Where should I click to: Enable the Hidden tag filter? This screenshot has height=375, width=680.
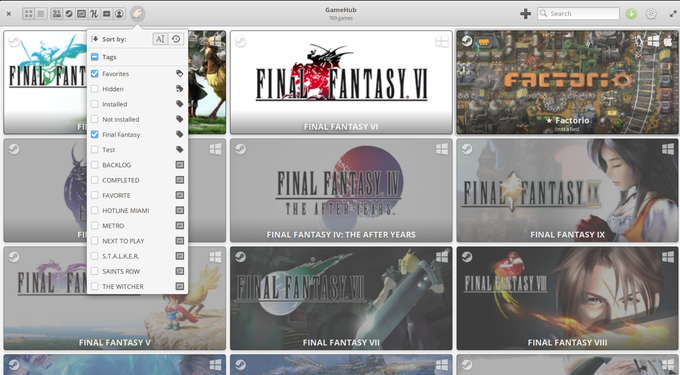pos(95,89)
